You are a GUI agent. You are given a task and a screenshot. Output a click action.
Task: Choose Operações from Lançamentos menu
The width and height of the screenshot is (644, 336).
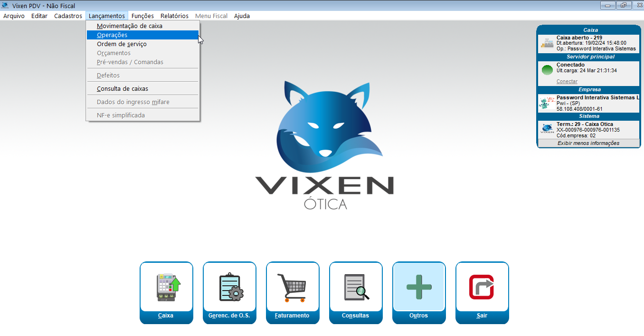142,35
